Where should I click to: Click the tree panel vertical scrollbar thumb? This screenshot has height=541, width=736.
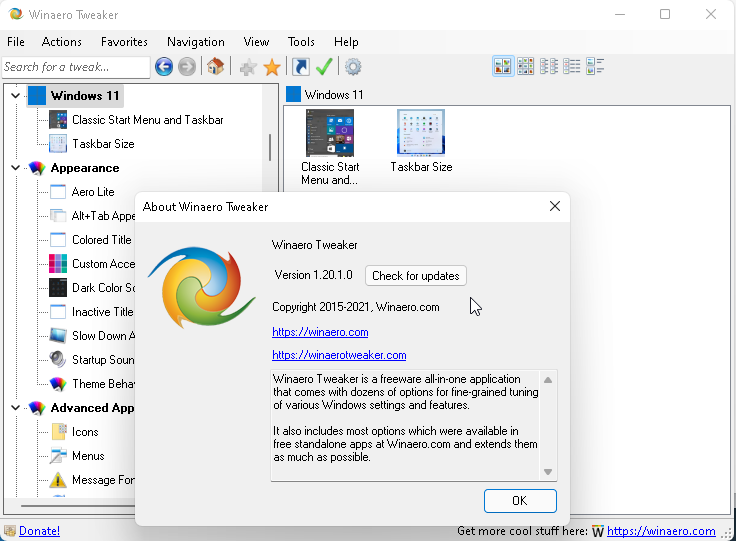(x=270, y=147)
